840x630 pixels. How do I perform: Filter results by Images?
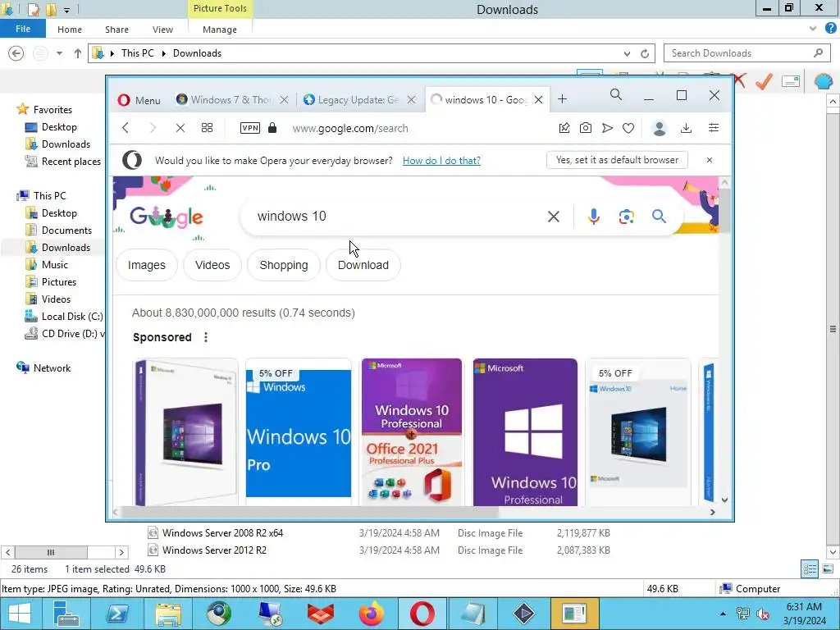(x=147, y=265)
